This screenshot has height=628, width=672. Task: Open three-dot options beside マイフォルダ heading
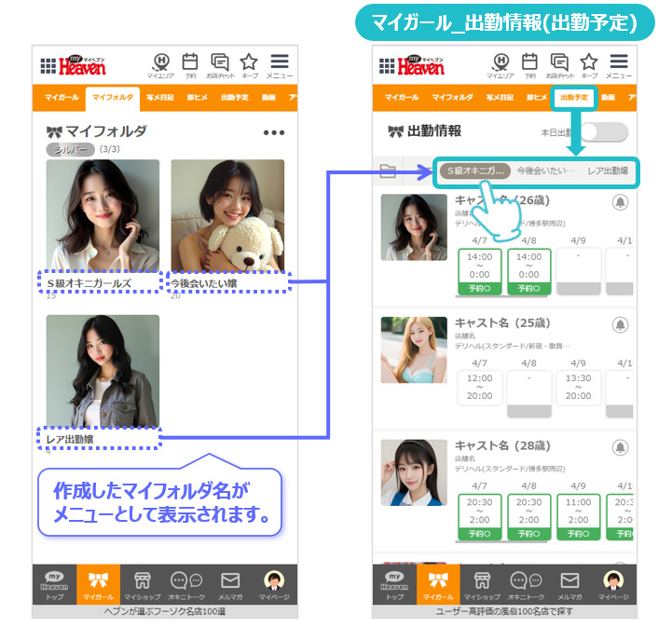273,133
